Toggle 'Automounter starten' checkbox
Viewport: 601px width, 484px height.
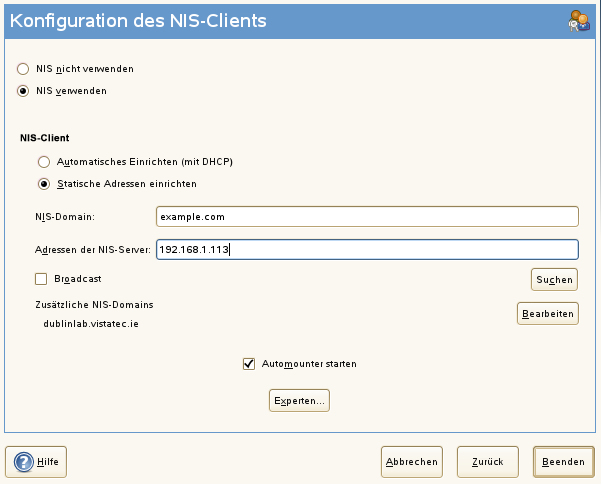pyautogui.click(x=249, y=364)
